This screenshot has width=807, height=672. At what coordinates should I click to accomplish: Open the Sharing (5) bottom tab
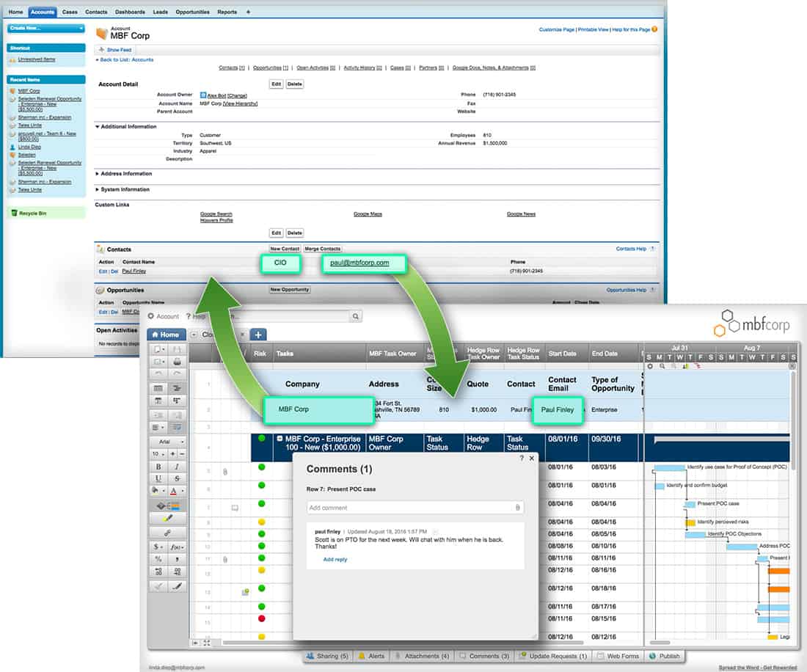pos(327,656)
